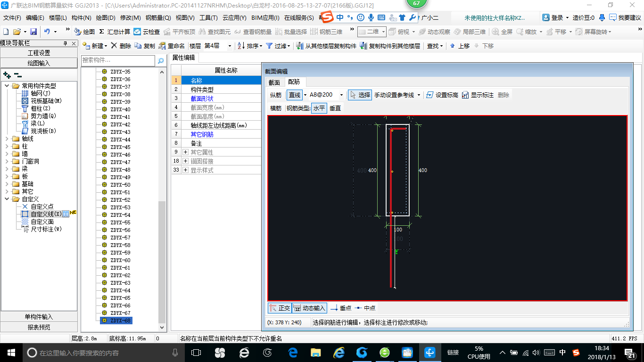
Task: Click the open folder icon
Action: 17,32
